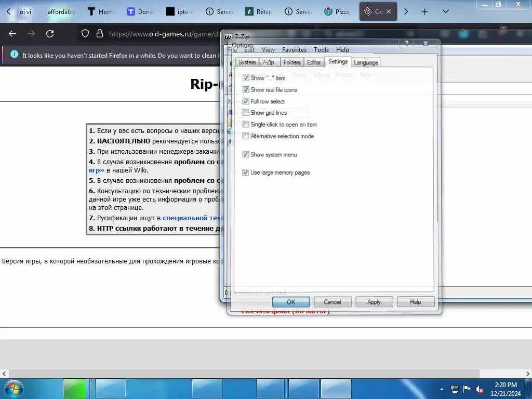Viewport: 532px width, 399px height.
Task: Open the network tray icon
Action: click(x=454, y=389)
